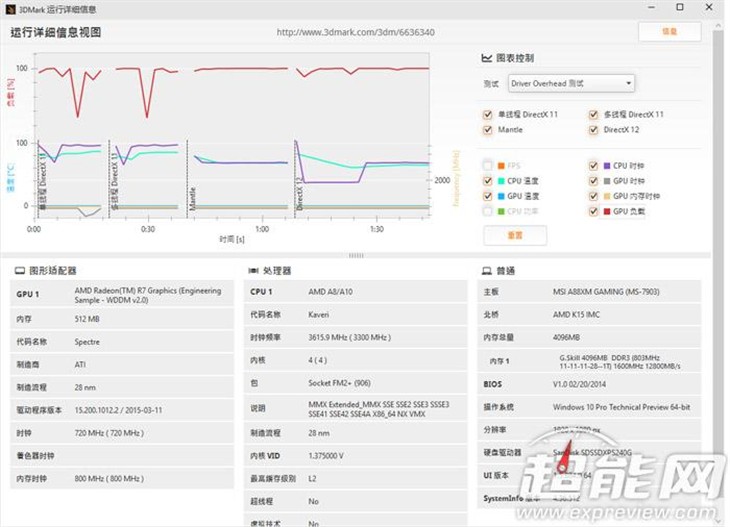Viewport: 730px width, 527px height.
Task: Uncheck the DirectX 12 test checkbox
Action: pos(594,130)
